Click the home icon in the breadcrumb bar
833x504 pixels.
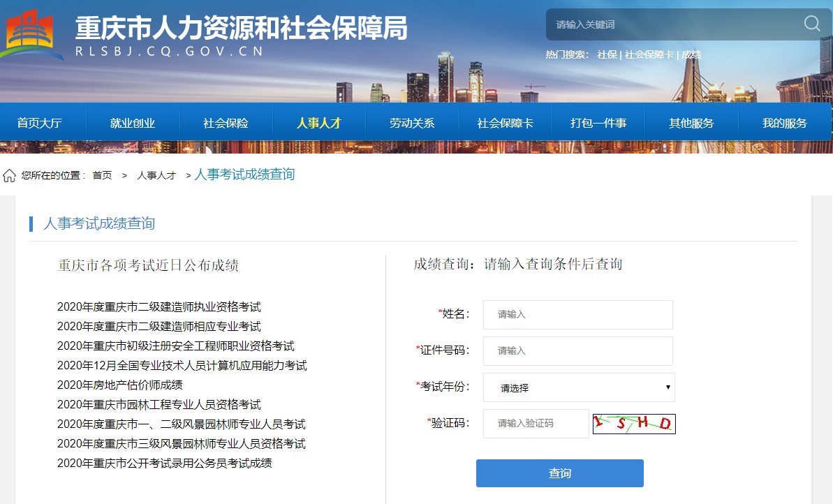[9, 175]
